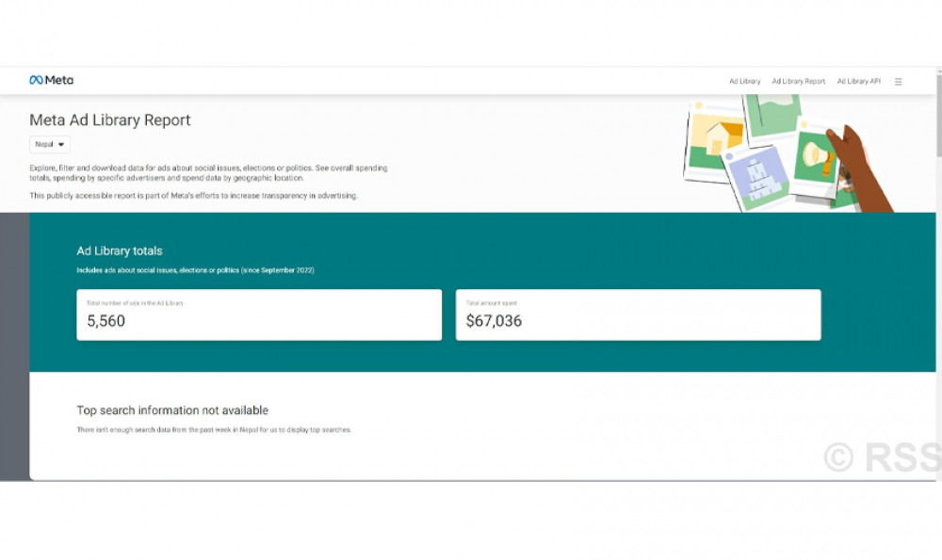
Task: Click the page's vertical scrollbar thumb
Action: pyautogui.click(x=937, y=113)
